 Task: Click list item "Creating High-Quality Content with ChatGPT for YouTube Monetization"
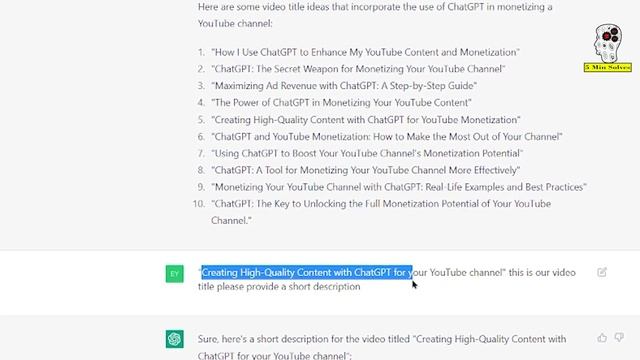click(x=366, y=120)
